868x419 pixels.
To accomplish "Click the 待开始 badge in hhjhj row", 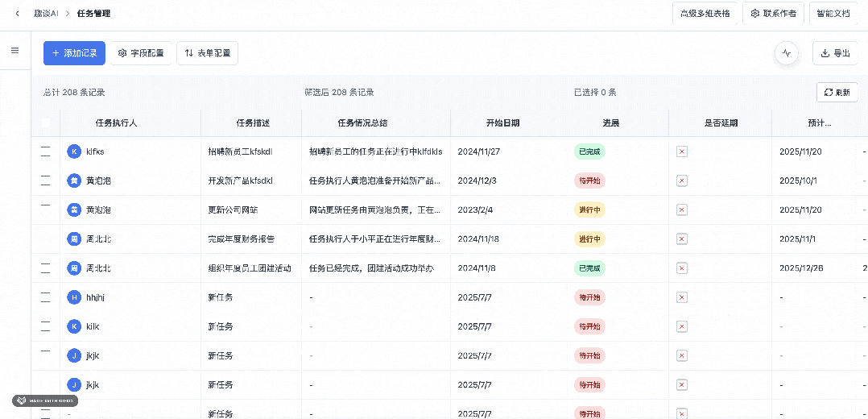I will [589, 297].
